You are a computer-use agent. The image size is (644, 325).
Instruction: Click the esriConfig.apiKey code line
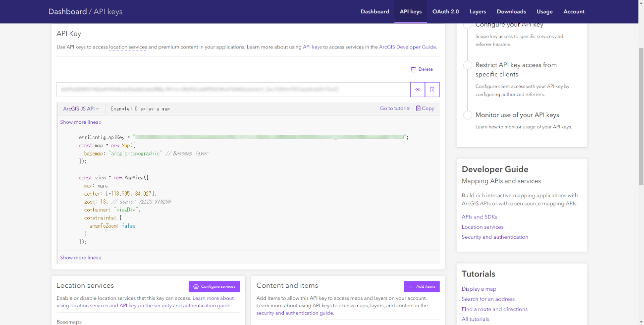click(x=244, y=137)
